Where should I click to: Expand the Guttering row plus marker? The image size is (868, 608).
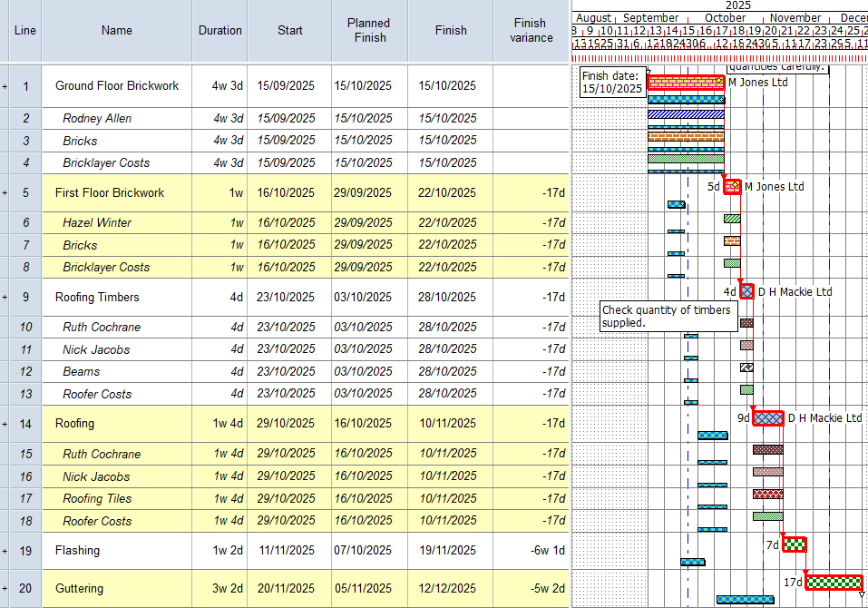[5, 589]
